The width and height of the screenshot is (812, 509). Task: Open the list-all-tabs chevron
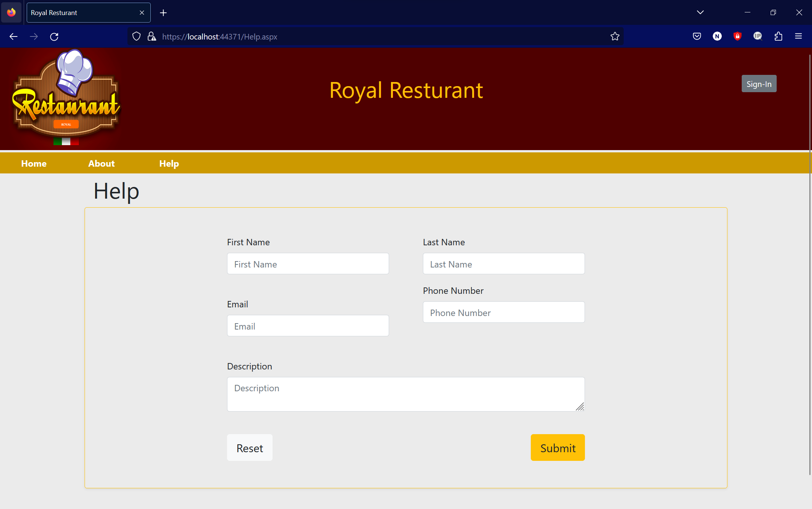coord(700,12)
